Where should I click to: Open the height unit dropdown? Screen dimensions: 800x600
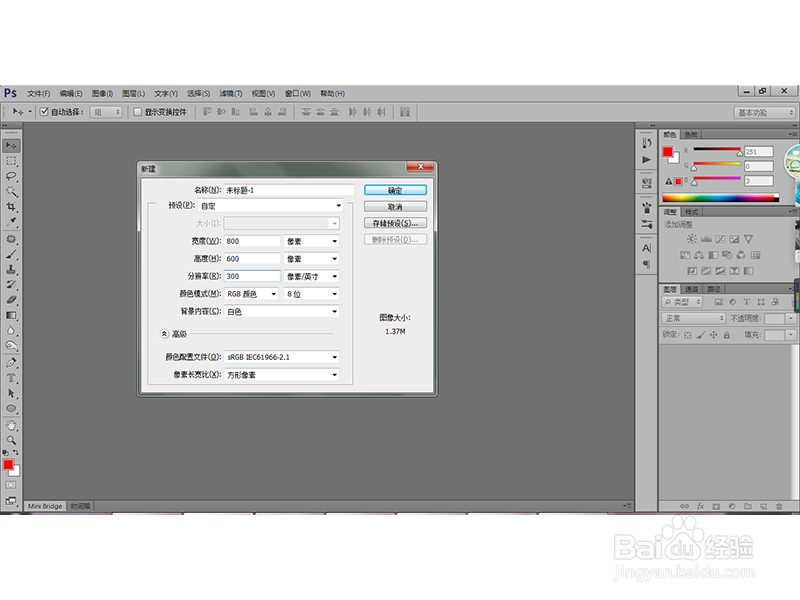pyautogui.click(x=311, y=259)
